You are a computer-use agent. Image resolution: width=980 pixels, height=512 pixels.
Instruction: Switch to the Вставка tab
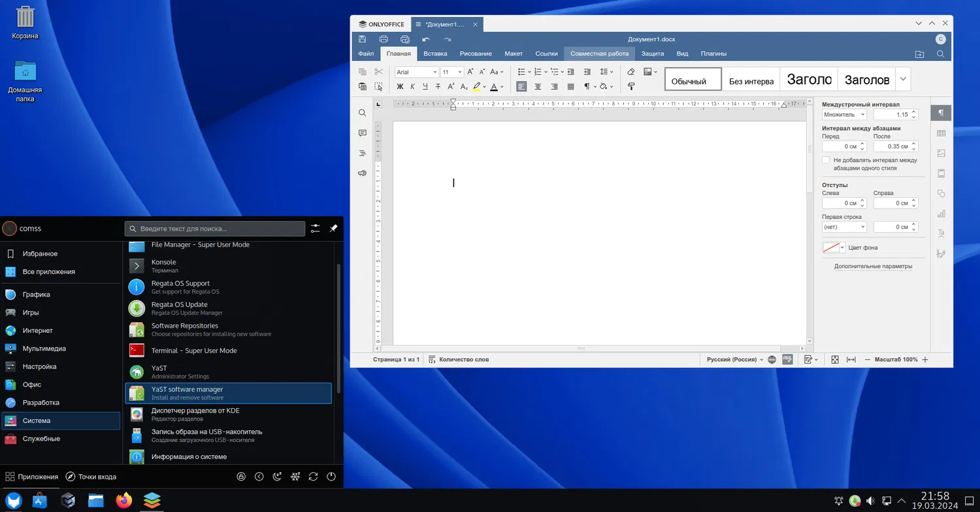click(x=435, y=54)
